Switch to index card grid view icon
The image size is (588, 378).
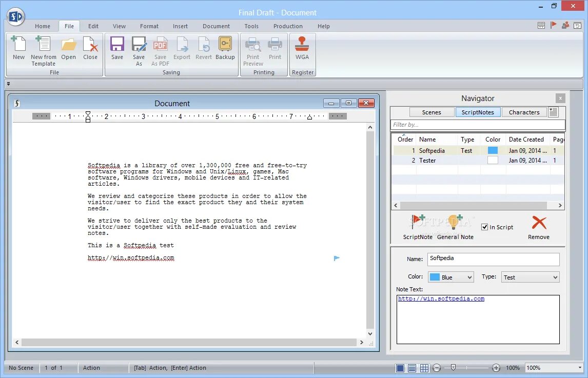pyautogui.click(x=424, y=368)
